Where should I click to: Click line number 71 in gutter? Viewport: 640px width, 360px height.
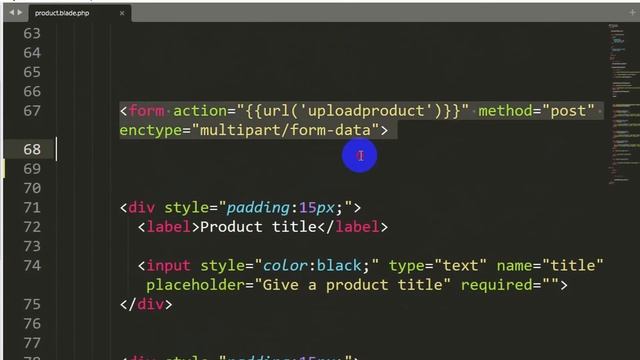tap(32, 208)
